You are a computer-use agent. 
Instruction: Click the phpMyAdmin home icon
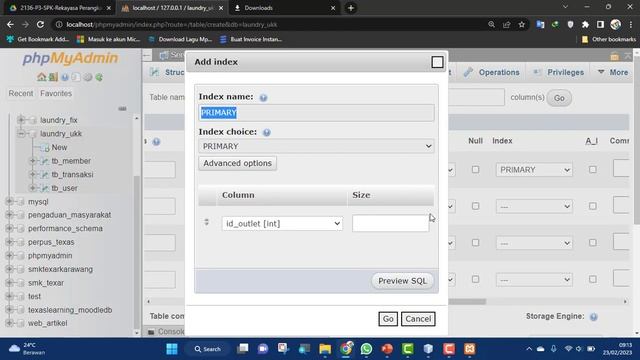(x=41, y=77)
